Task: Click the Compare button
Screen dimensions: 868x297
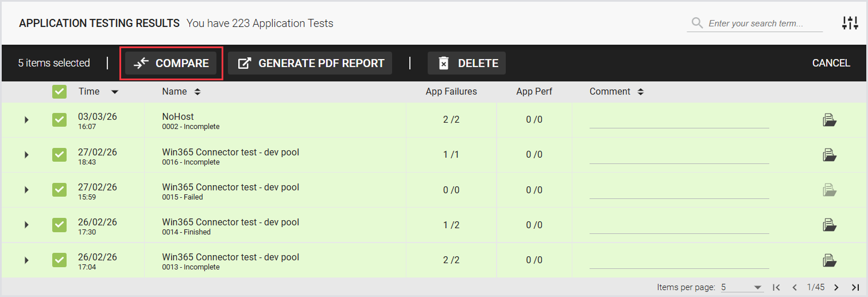Action: (x=171, y=63)
